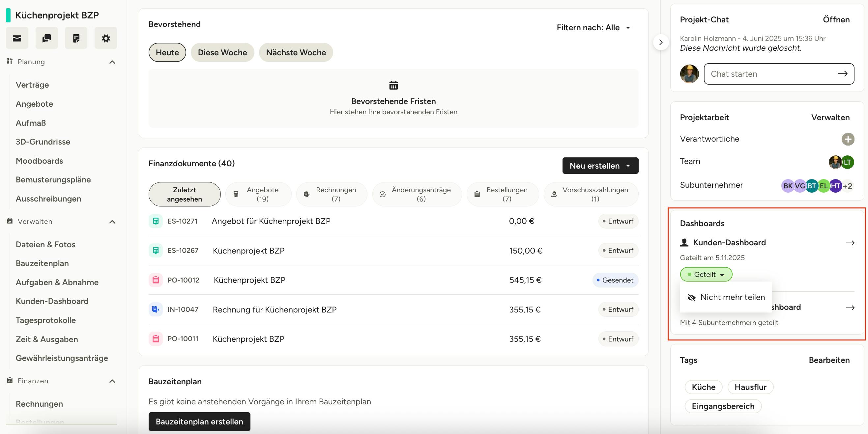The height and width of the screenshot is (434, 868).
Task: Open the chat bubbles icon in sidebar
Action: point(46,38)
